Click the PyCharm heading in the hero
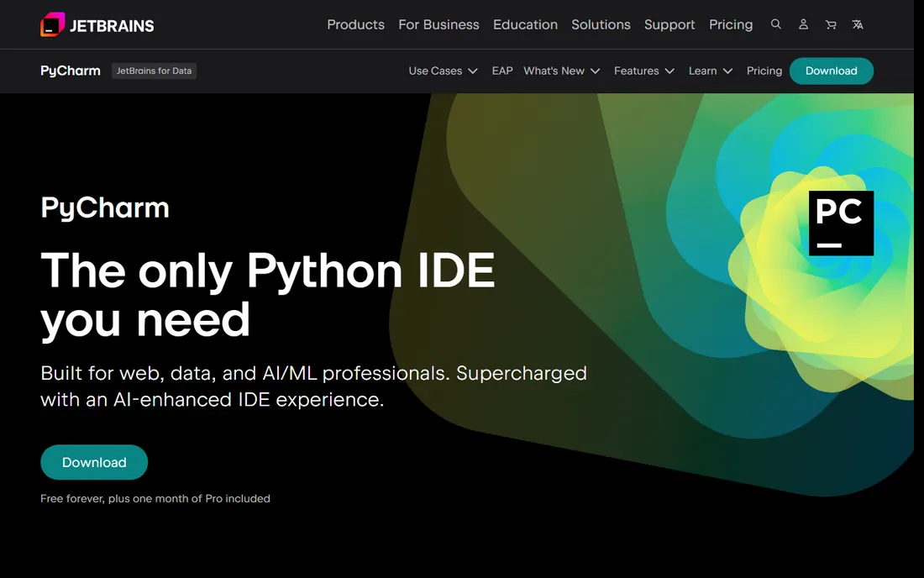Screen dimensions: 924x578 105,208
